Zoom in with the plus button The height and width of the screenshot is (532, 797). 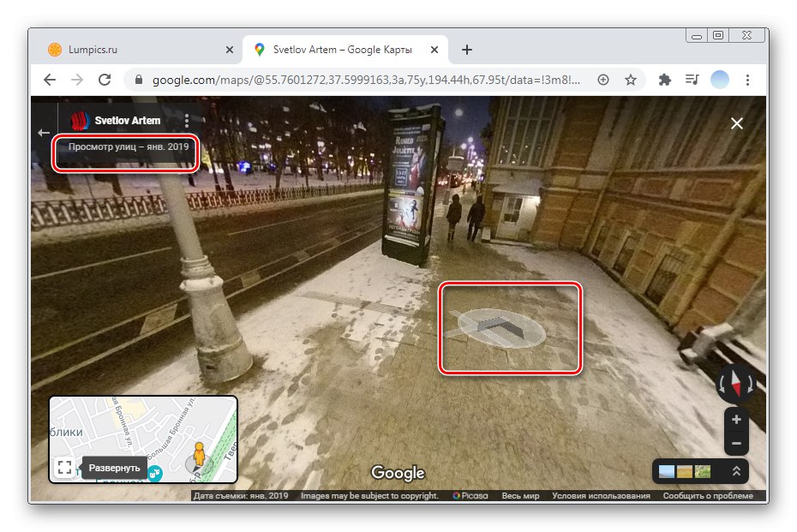(736, 420)
